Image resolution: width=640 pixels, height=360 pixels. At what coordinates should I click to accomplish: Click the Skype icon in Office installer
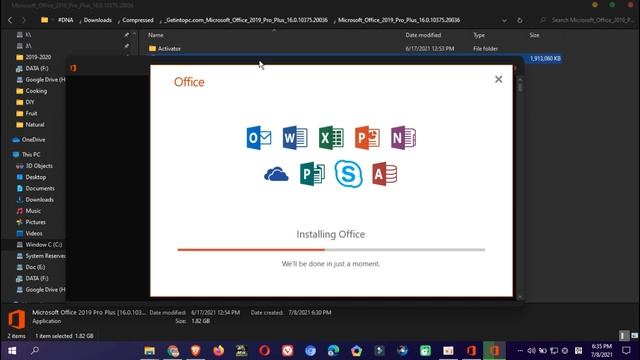pos(348,173)
